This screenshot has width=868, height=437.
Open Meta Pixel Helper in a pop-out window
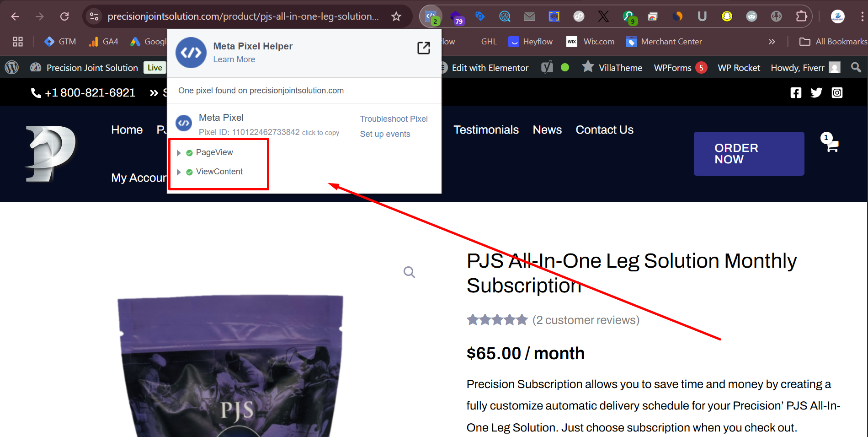423,48
